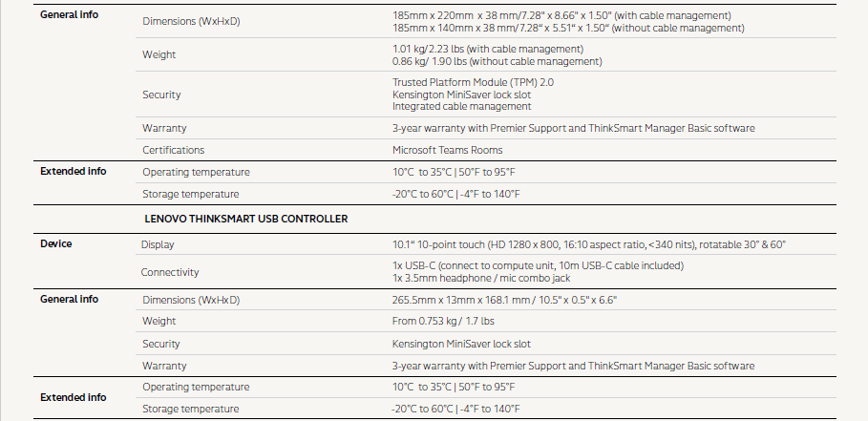Click the 1.01 kg/2.23 lbs weight line
Viewport: 868px width, 421px height.
(487, 49)
